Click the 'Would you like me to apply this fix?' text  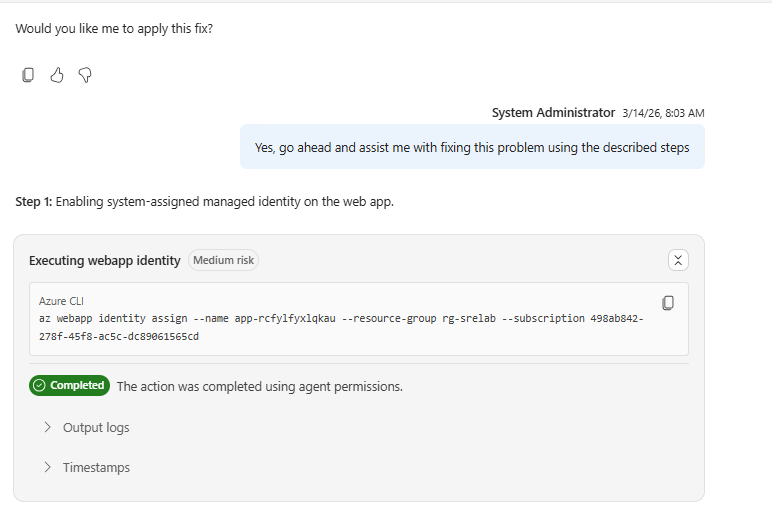[x=114, y=28]
